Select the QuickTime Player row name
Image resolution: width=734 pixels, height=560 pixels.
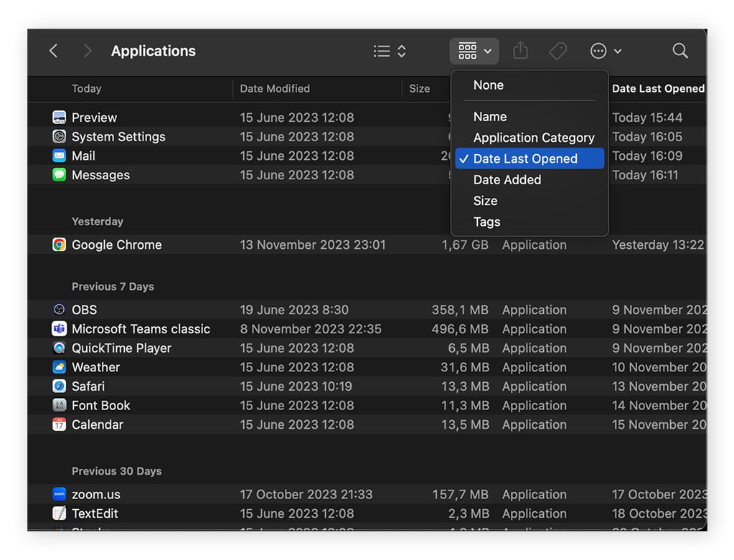pyautogui.click(x=121, y=348)
